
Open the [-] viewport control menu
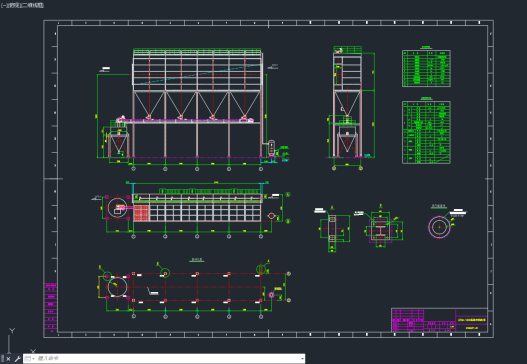pos(3,5)
